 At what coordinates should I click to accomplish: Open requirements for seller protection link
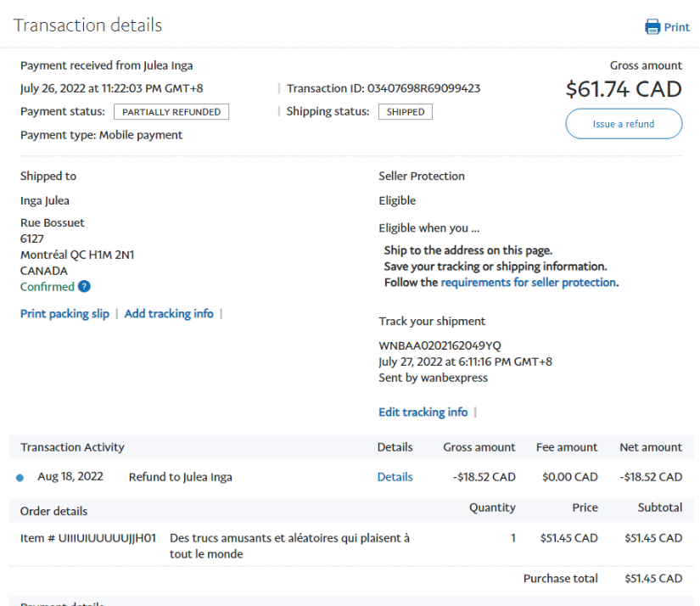(x=528, y=283)
